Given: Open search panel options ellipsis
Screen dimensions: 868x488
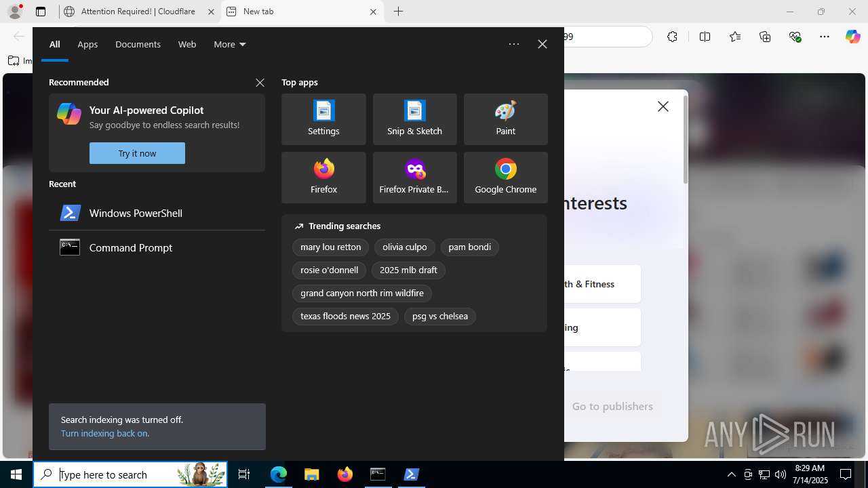Looking at the screenshot, I should tap(514, 44).
